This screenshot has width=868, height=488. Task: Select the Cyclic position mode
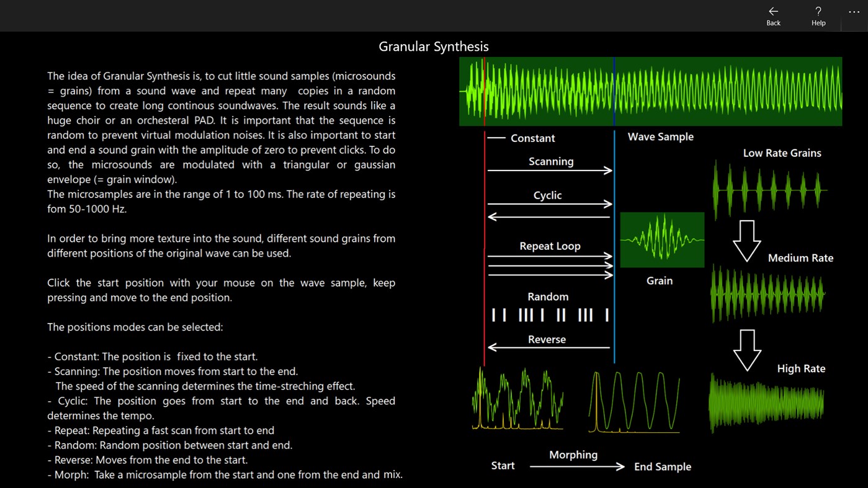coord(548,195)
